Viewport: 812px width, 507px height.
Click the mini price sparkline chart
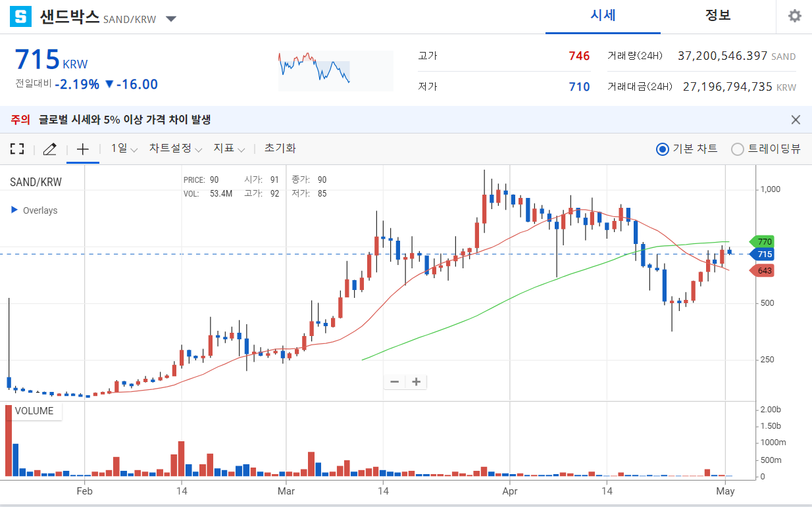pyautogui.click(x=336, y=70)
